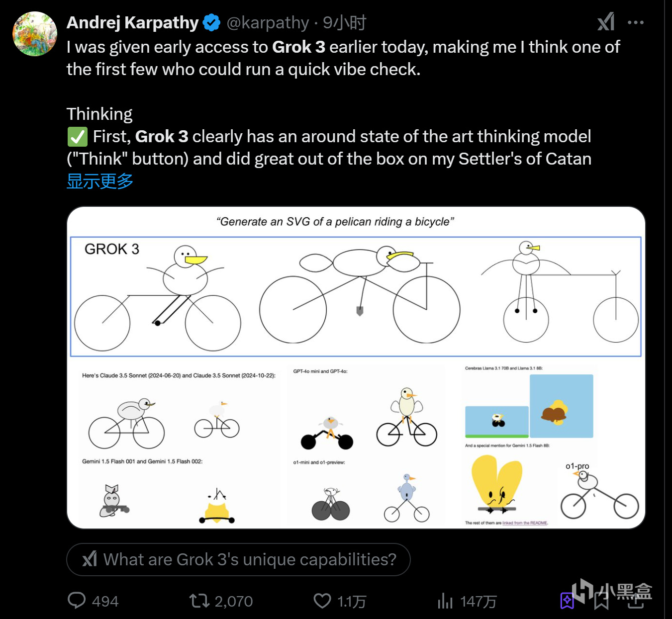
Task: Click the purple bookmark-star icon
Action: click(x=567, y=601)
